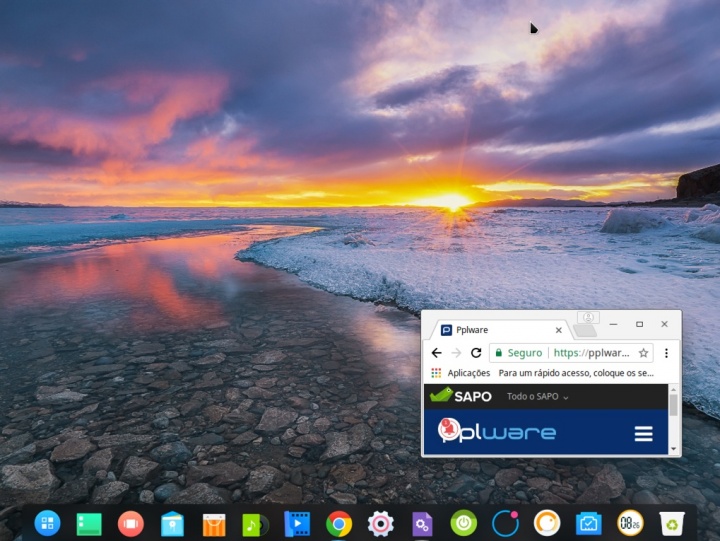
Task: Reload the Pplware page
Action: coord(476,353)
